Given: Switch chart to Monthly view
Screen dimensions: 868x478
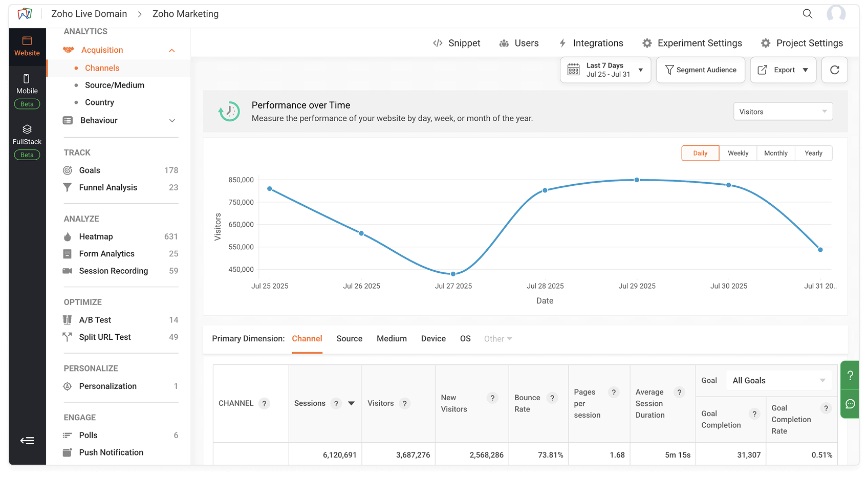Looking at the screenshot, I should (x=775, y=153).
